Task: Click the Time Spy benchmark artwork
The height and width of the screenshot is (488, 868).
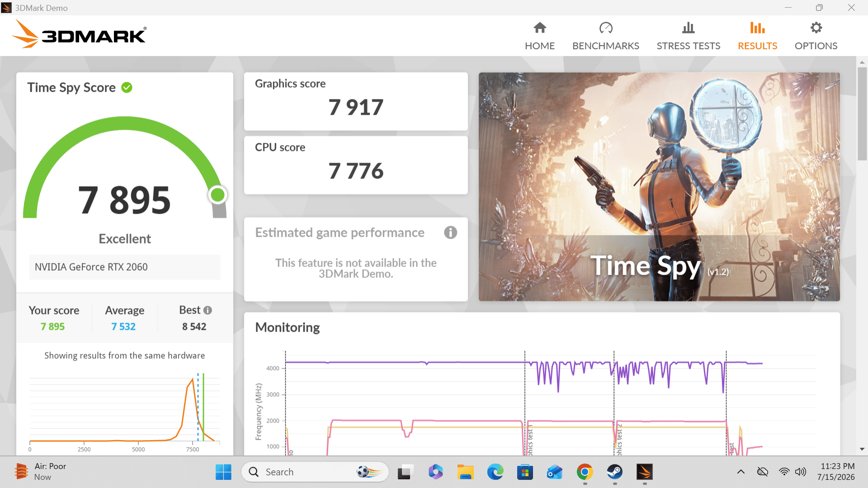Action: (x=659, y=187)
